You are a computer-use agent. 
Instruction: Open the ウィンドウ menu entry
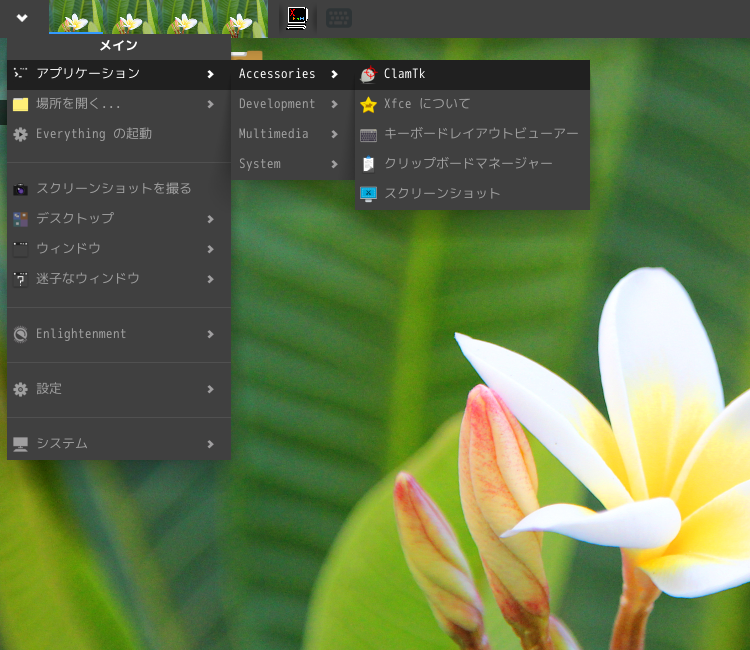[119, 249]
